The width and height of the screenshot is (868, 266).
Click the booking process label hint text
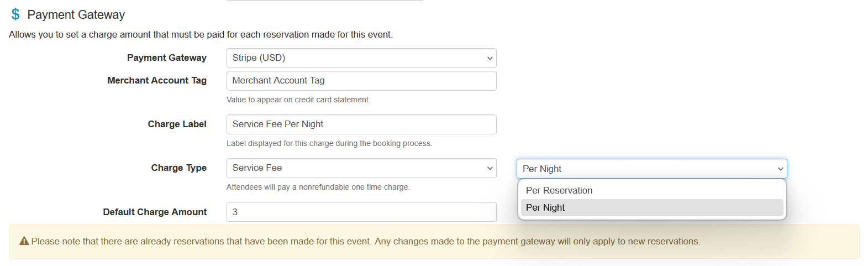(329, 144)
